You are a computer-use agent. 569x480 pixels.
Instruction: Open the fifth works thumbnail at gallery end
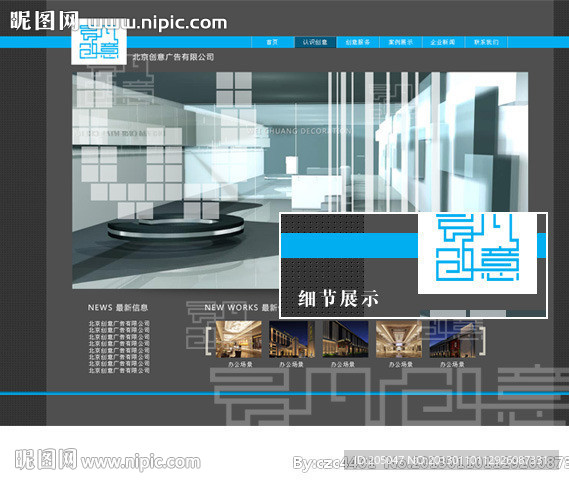point(453,339)
